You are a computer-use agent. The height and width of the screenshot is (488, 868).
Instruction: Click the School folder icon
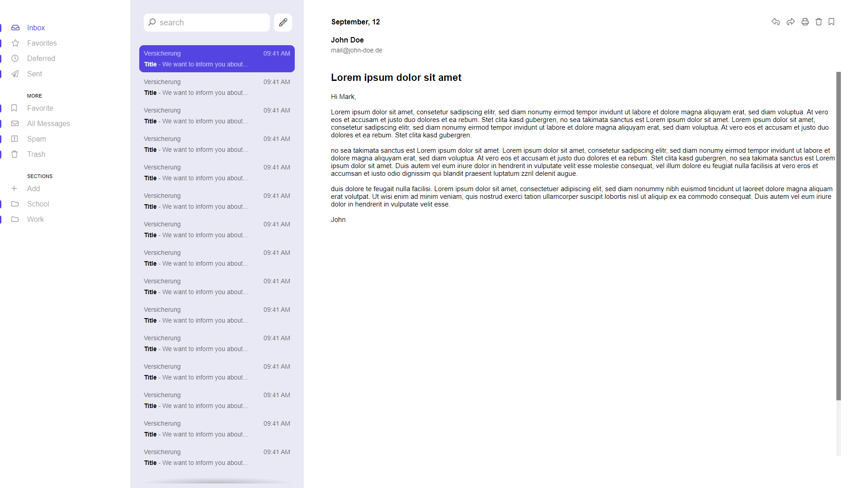pyautogui.click(x=15, y=204)
